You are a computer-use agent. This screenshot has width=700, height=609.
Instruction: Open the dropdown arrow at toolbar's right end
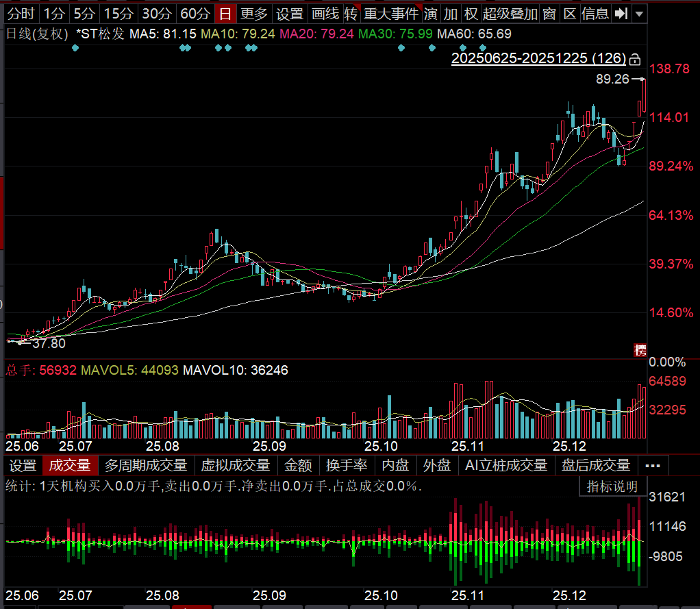coord(639,14)
